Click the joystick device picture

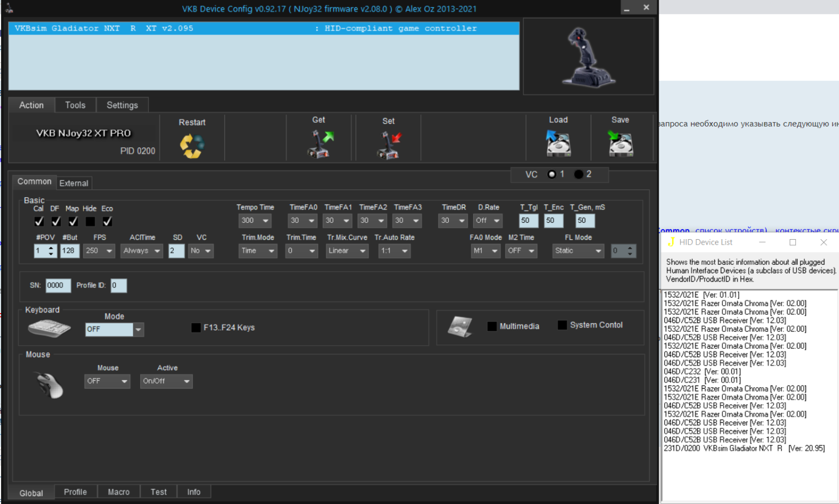pos(588,57)
